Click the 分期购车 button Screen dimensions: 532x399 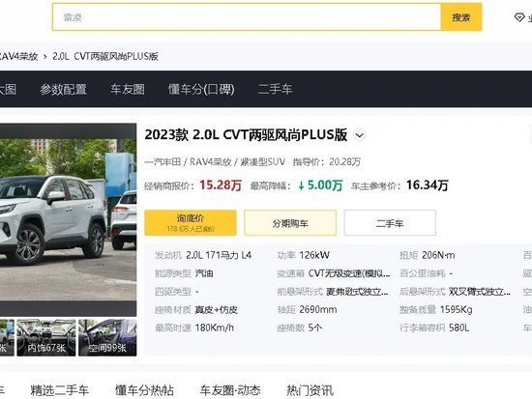coord(290,223)
